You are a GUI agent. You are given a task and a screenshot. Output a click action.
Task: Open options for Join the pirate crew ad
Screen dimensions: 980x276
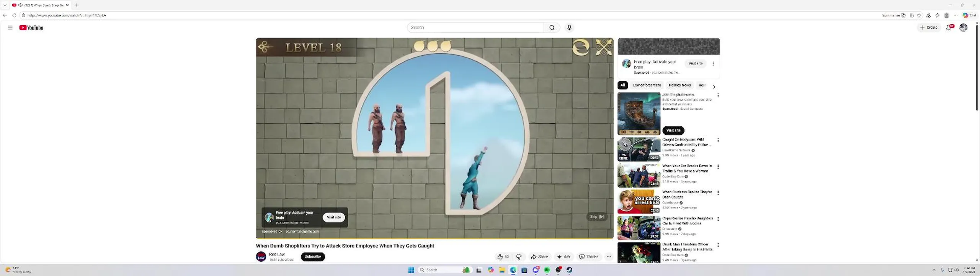click(718, 95)
